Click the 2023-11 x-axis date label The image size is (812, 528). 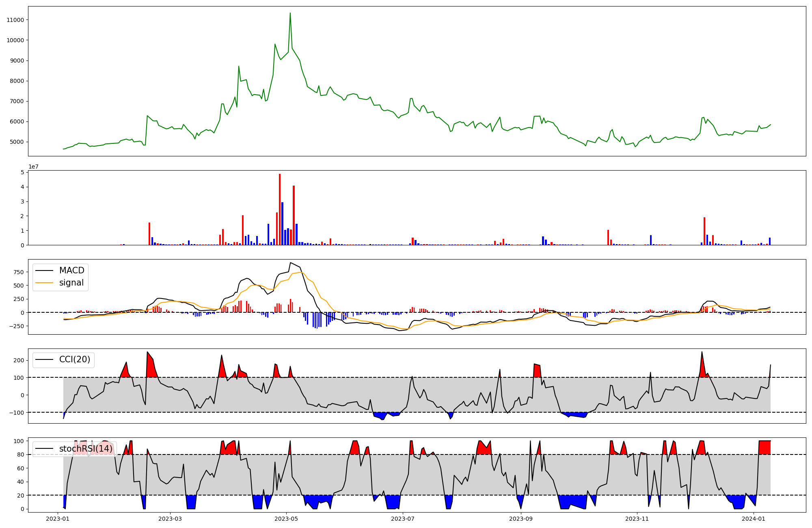[x=637, y=519]
